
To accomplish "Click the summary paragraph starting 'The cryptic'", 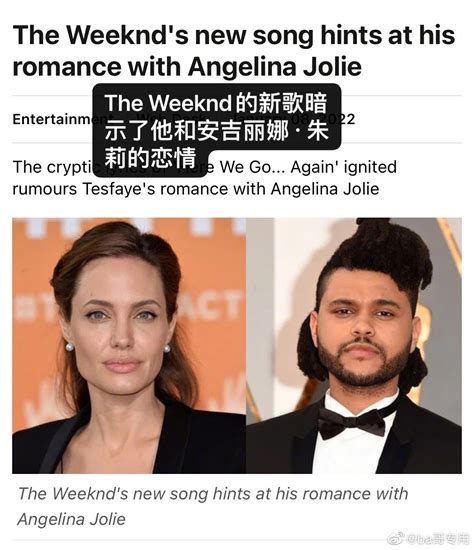I will click(x=205, y=178).
